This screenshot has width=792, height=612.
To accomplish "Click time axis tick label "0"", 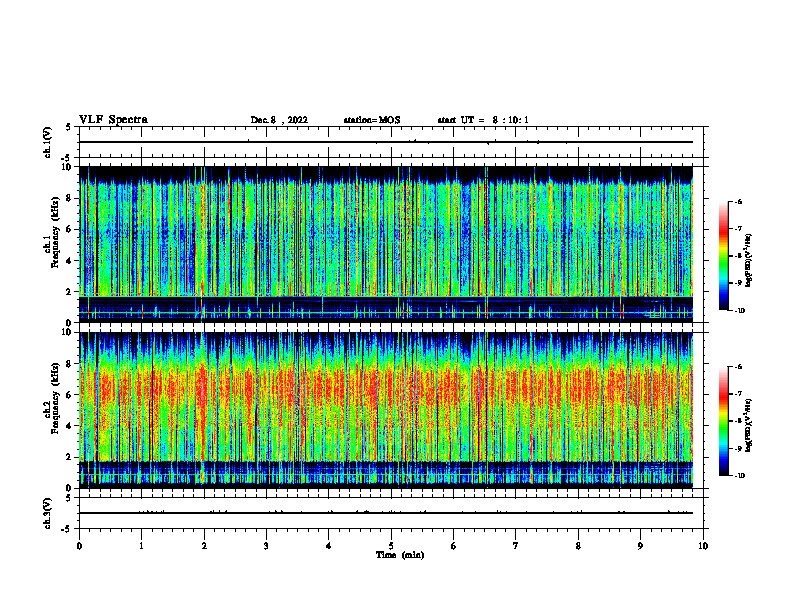I will click(x=79, y=546).
